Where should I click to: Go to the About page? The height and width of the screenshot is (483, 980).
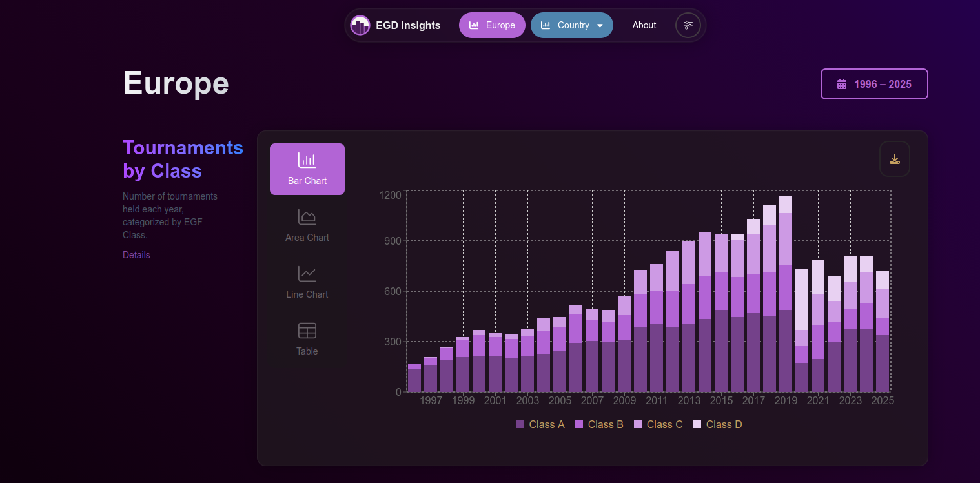tap(644, 25)
